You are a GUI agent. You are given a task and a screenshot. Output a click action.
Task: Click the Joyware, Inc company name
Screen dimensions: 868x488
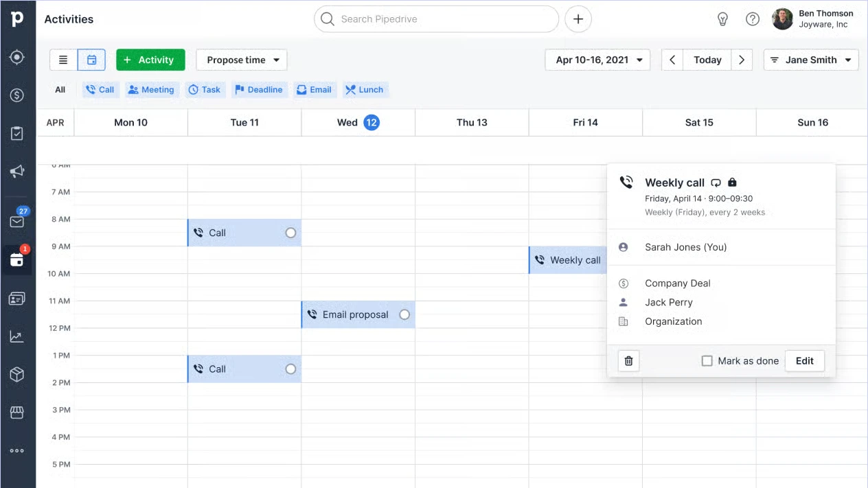[823, 25]
